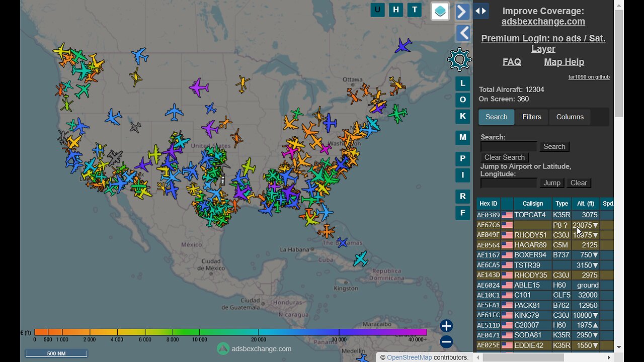Zoom out with the minus button
The height and width of the screenshot is (362, 644).
[x=446, y=342]
